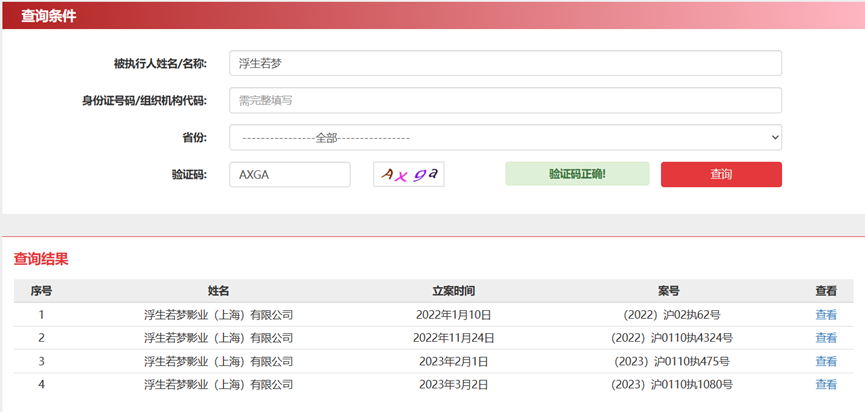
Task: Click company name in row 2
Action: (x=218, y=338)
